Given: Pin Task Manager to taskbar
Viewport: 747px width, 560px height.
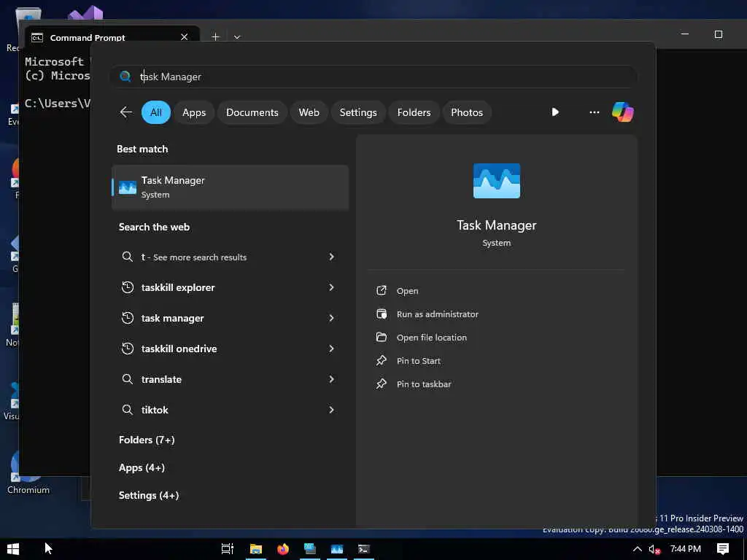Looking at the screenshot, I should point(424,384).
